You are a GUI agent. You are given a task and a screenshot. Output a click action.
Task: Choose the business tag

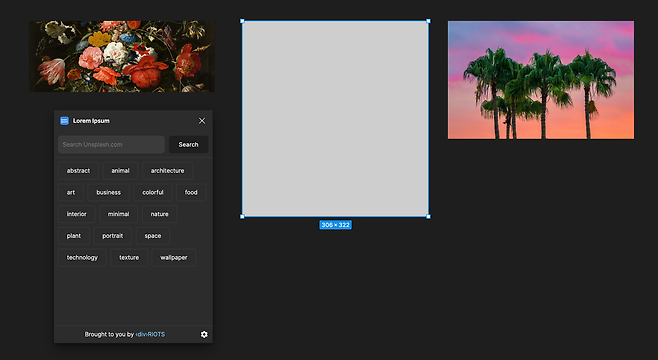click(x=109, y=193)
